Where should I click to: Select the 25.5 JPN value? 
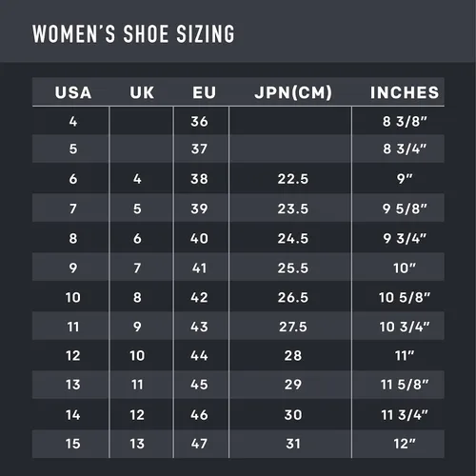coord(293,268)
